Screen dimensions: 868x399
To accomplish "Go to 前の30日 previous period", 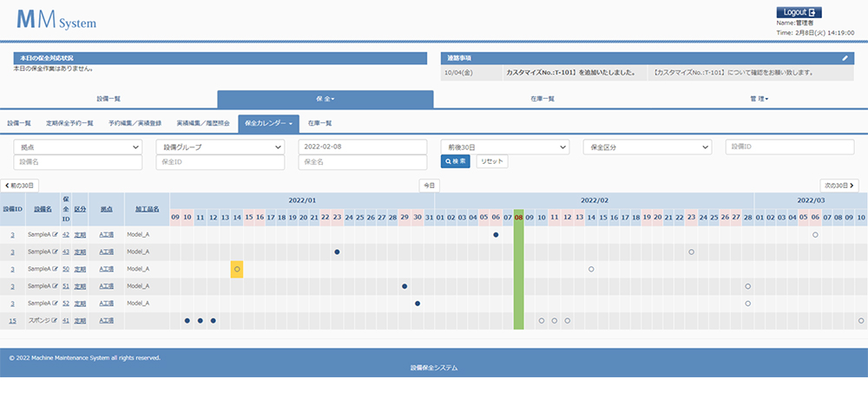I will (x=20, y=186).
